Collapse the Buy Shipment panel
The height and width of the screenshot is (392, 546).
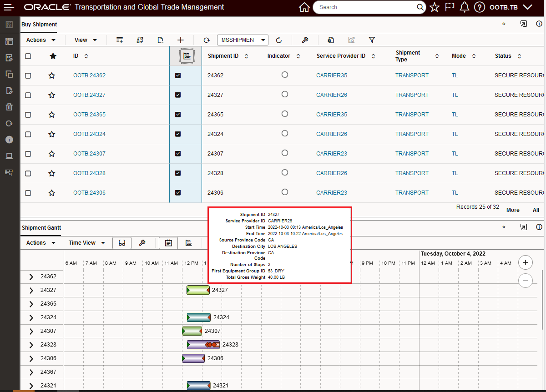point(504,24)
